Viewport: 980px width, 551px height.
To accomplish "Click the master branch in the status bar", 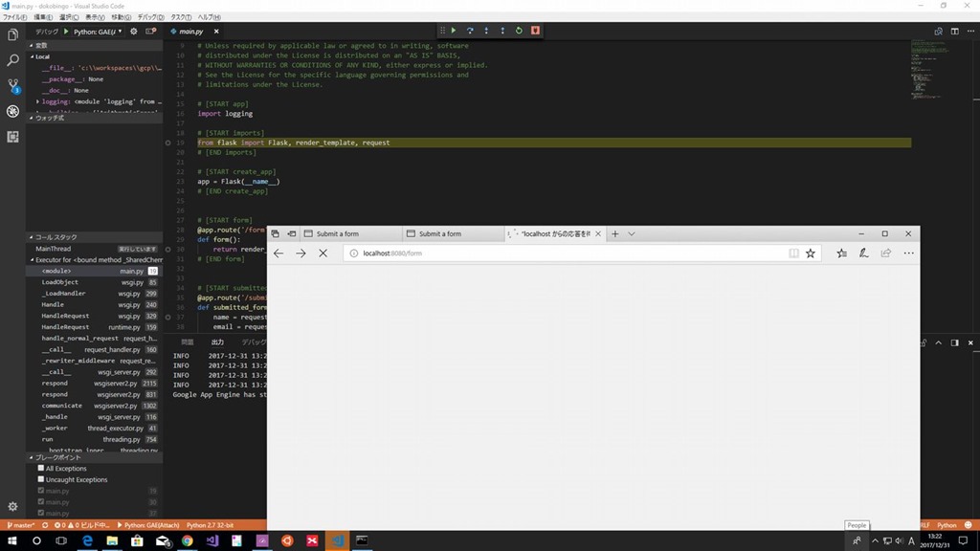I will point(21,525).
